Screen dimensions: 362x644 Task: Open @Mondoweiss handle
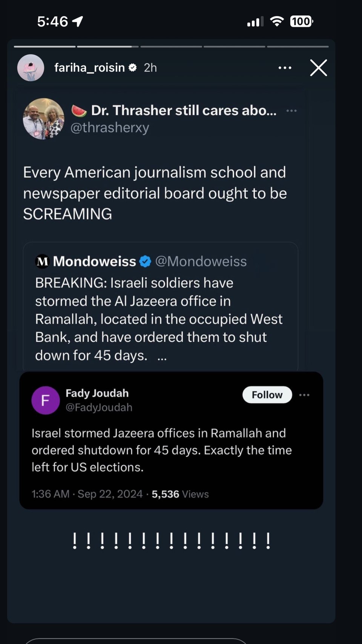click(x=201, y=261)
